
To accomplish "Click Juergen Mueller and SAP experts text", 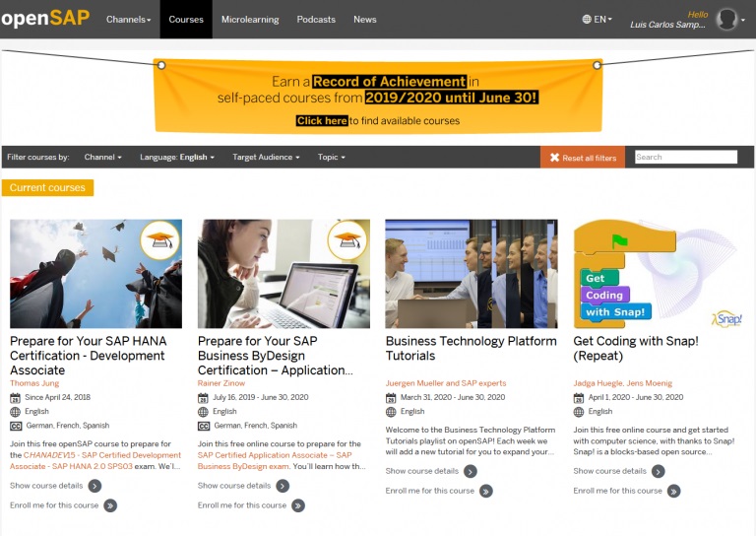I will [x=446, y=383].
